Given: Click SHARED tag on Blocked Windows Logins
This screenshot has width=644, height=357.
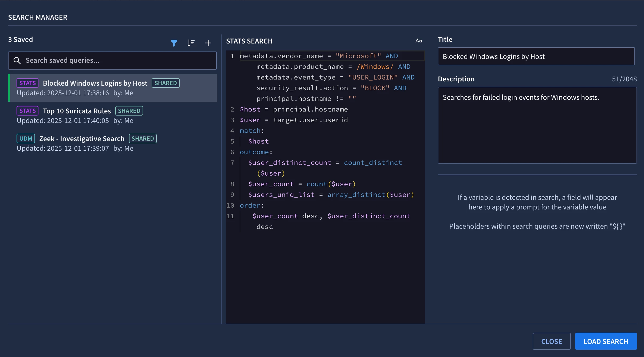Looking at the screenshot, I should (166, 83).
